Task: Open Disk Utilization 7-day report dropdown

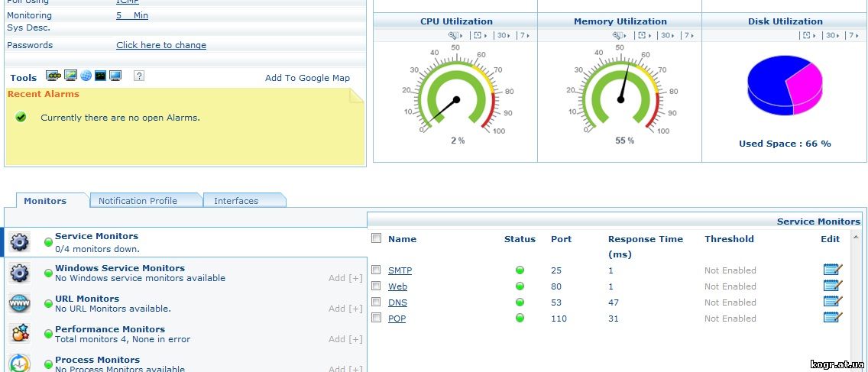Action: [853, 35]
